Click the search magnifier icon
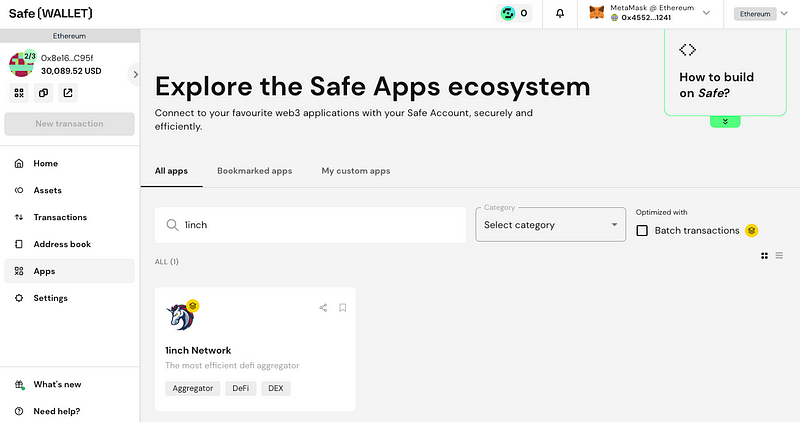This screenshot has height=422, width=800. pos(172,225)
